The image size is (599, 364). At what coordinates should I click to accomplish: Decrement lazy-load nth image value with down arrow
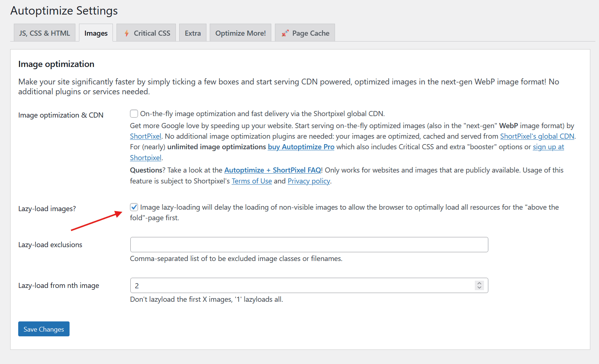479,288
